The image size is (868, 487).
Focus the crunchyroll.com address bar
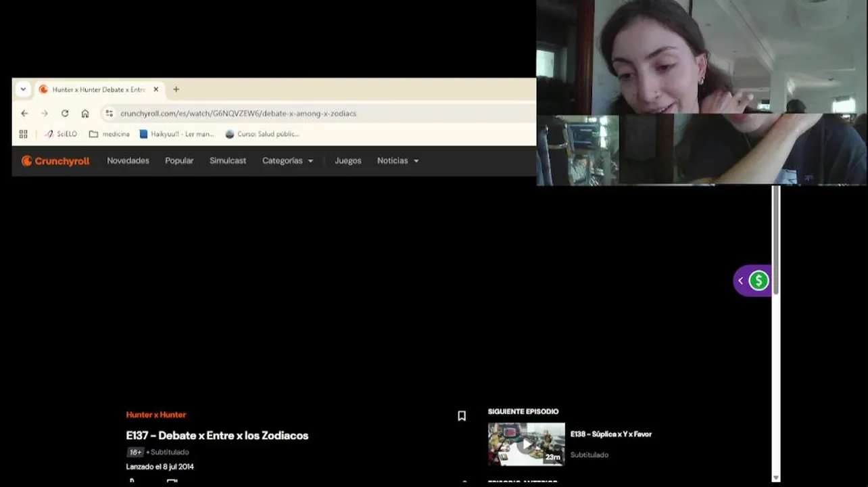(238, 114)
